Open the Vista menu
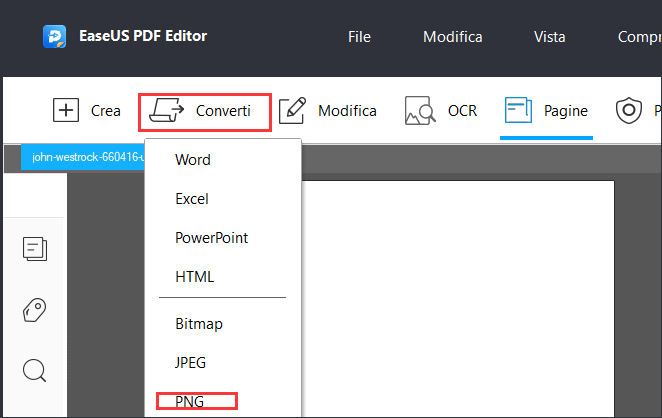 click(x=550, y=37)
